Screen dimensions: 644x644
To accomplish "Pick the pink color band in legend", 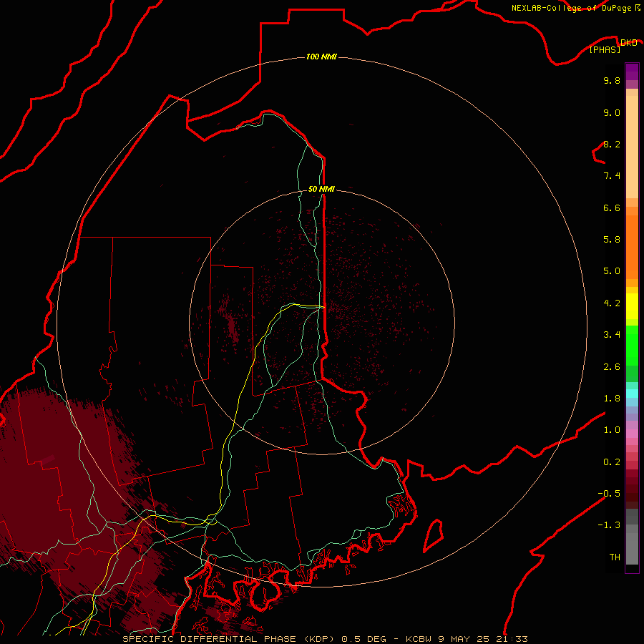I will (x=632, y=434).
